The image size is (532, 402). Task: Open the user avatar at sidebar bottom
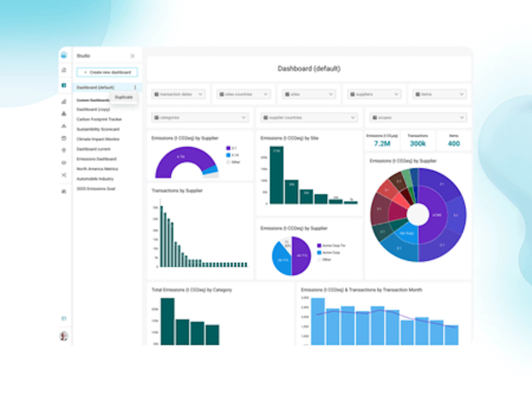64,336
